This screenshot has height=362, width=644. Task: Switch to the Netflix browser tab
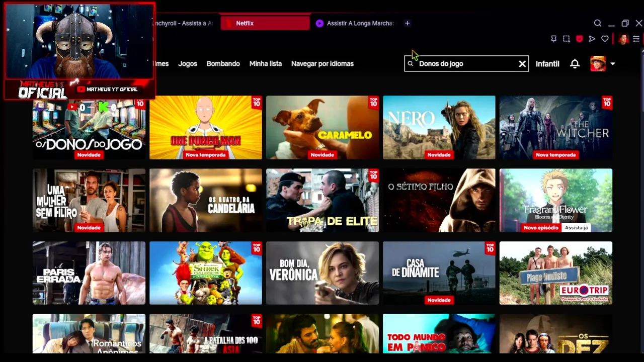click(x=265, y=23)
